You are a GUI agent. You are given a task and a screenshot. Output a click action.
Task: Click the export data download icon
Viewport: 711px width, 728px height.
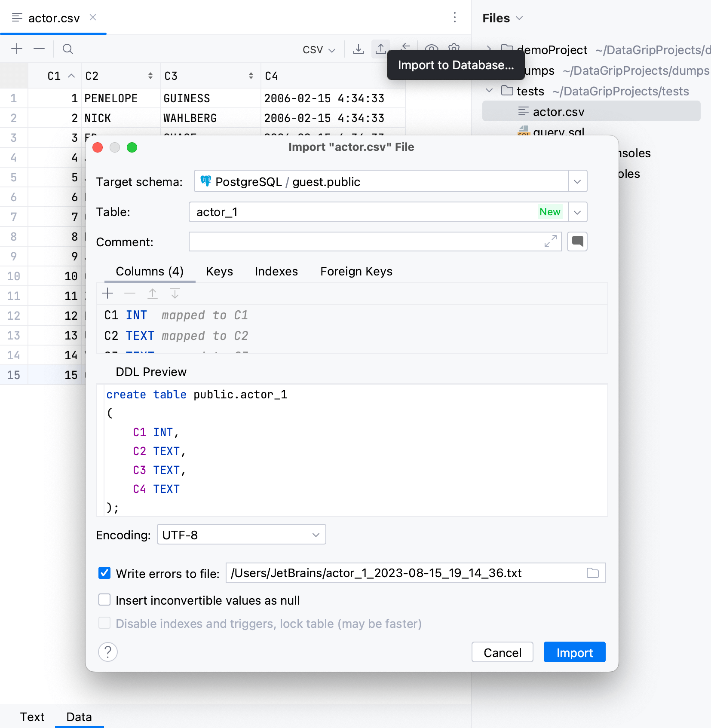tap(358, 49)
